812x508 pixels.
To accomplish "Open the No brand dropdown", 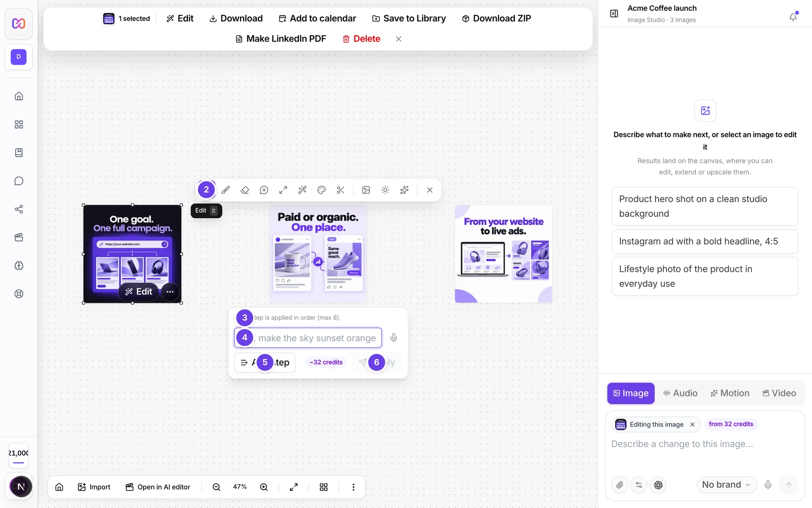I will [x=727, y=485].
